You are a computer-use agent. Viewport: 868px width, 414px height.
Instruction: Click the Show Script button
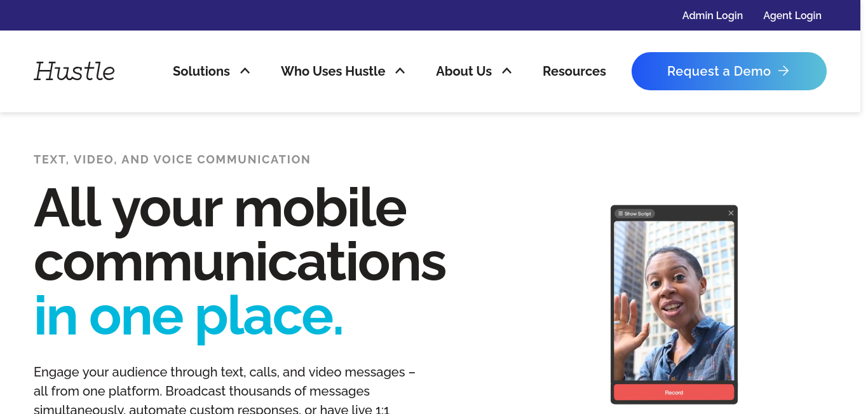pos(634,214)
